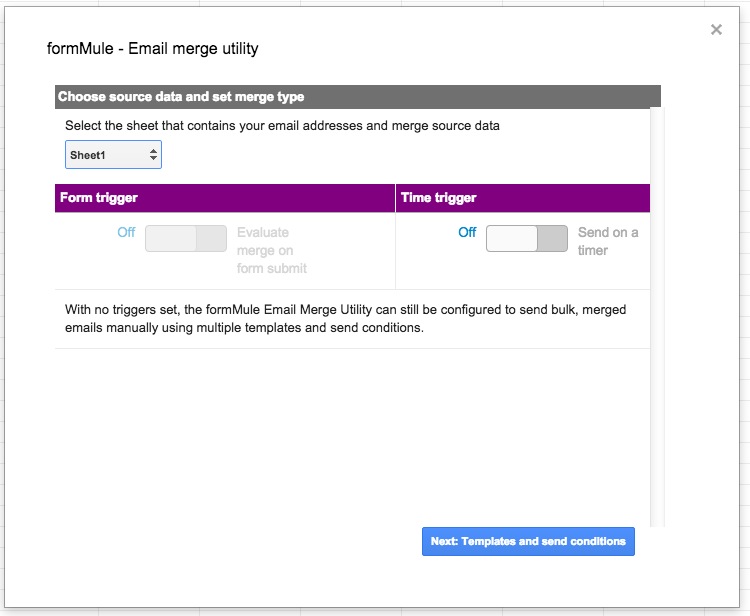
Task: Click the 'With no triggers set' paragraph
Action: (345, 319)
